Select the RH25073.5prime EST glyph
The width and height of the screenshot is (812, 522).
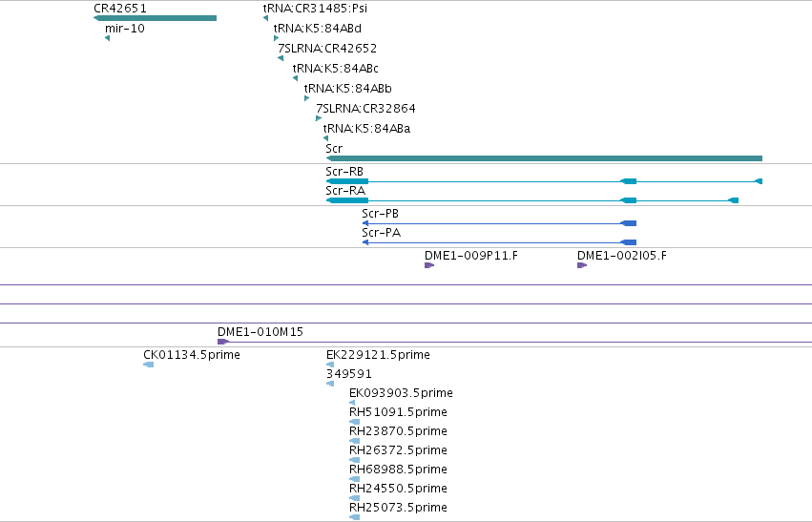(354, 517)
